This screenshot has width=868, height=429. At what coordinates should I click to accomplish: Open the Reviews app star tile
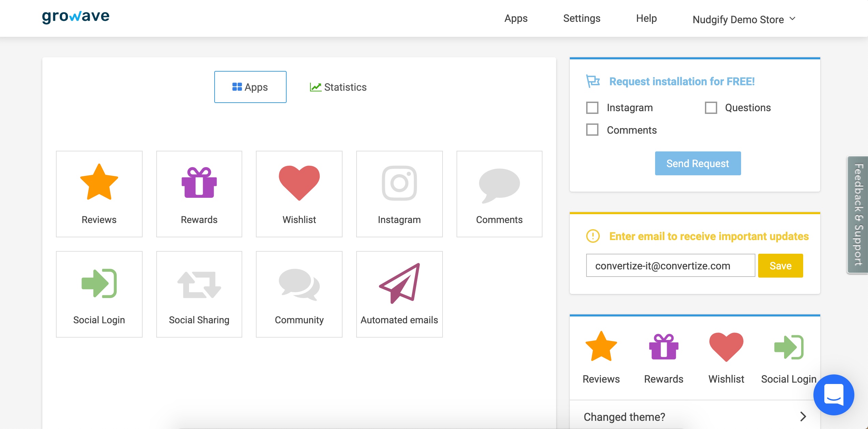pyautogui.click(x=99, y=194)
